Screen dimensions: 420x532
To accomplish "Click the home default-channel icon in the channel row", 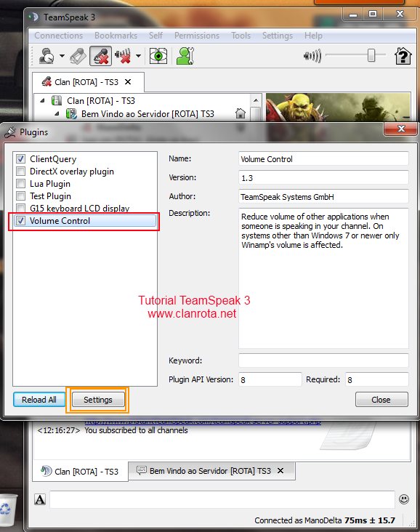I will [241, 113].
